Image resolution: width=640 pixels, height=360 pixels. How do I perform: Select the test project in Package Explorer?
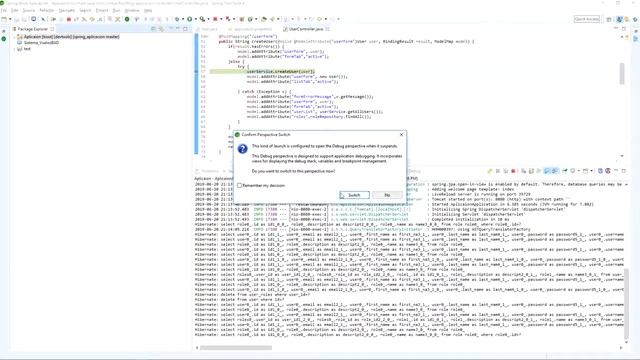(27, 49)
